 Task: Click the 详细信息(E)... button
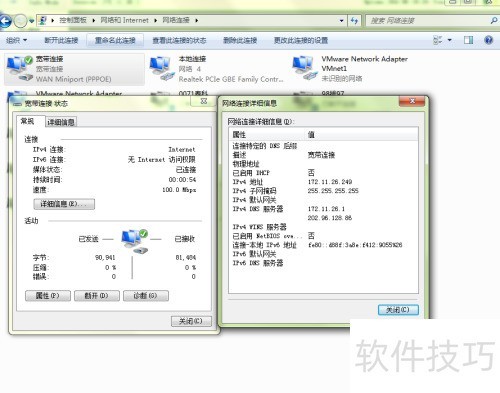click(x=64, y=204)
